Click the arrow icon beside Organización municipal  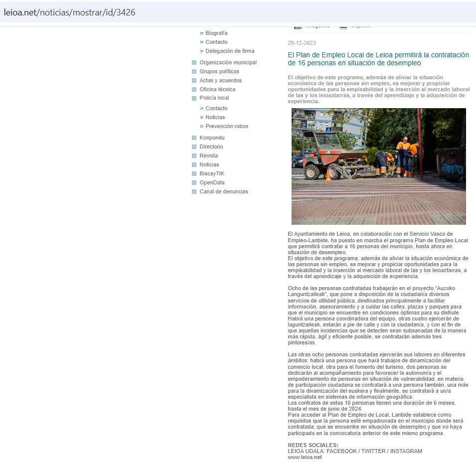194,63
